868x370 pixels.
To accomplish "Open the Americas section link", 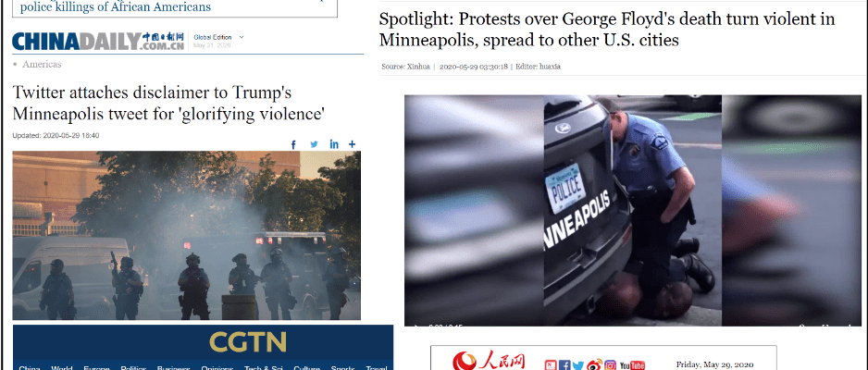I will tap(42, 64).
